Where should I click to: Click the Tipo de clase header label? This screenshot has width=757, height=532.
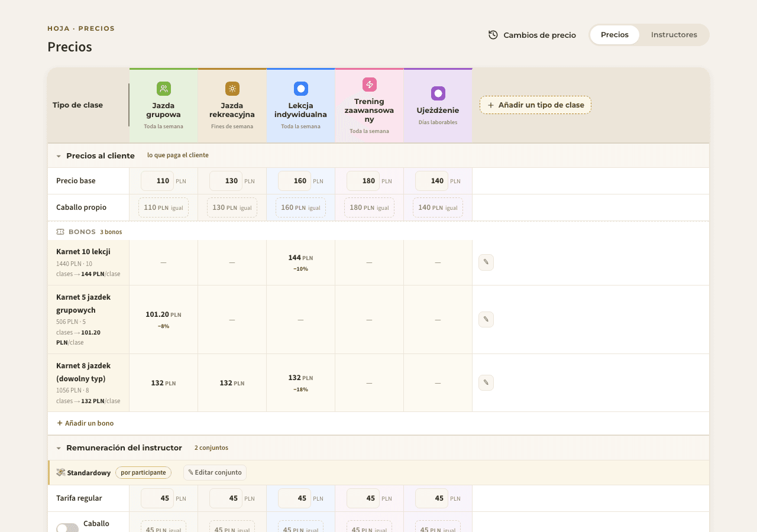77,105
